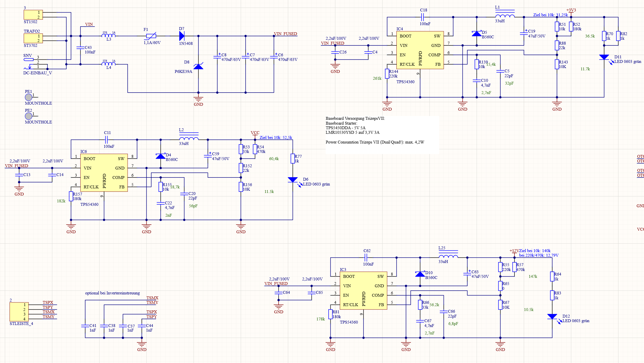Select resistor R77 1k
This screenshot has height=363, width=644.
tap(293, 159)
